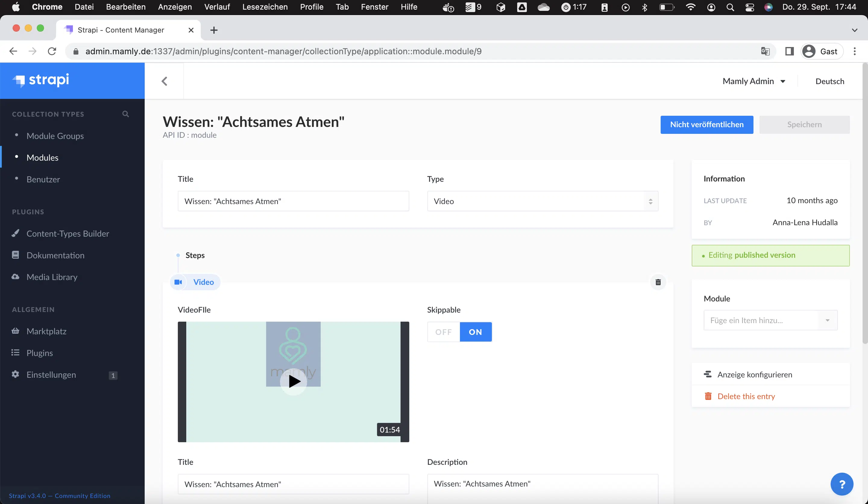Open the Type dropdown showing Video
This screenshot has width=868, height=504.
pos(542,201)
